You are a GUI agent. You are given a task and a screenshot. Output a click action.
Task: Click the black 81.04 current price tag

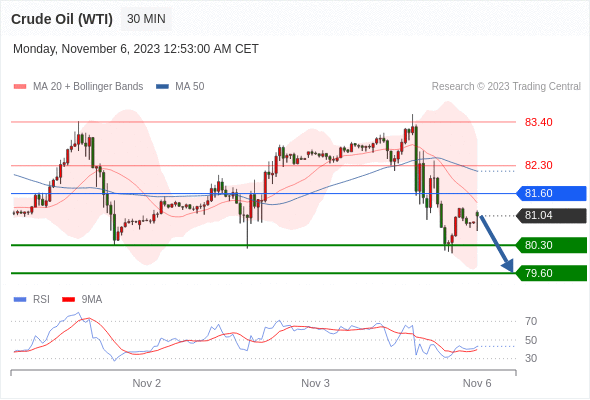[551, 216]
